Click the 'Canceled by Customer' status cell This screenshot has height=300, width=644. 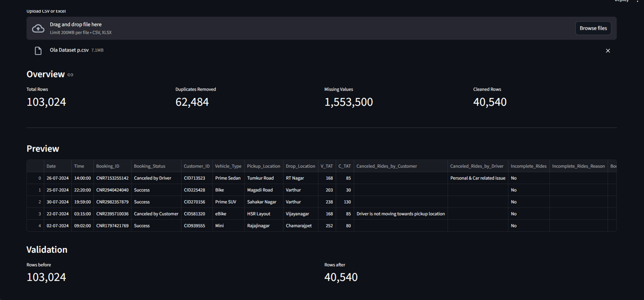(156, 214)
